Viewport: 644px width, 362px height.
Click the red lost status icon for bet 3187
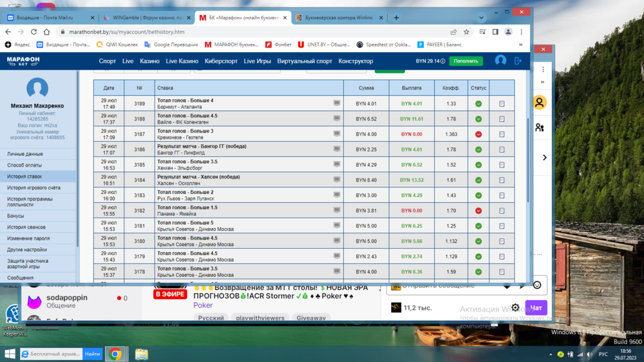[478, 135]
